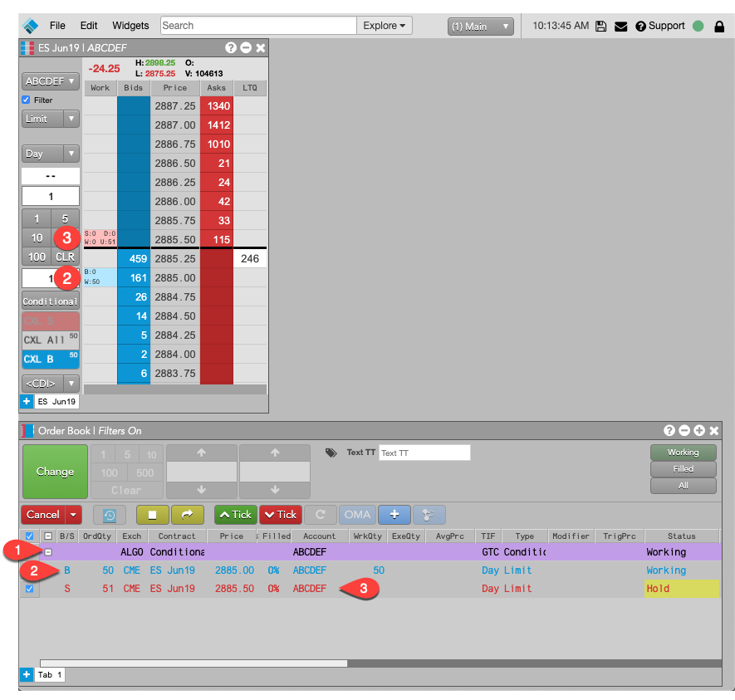Click the CLR quantity button
The width and height of the screenshot is (735, 700).
coord(65,257)
